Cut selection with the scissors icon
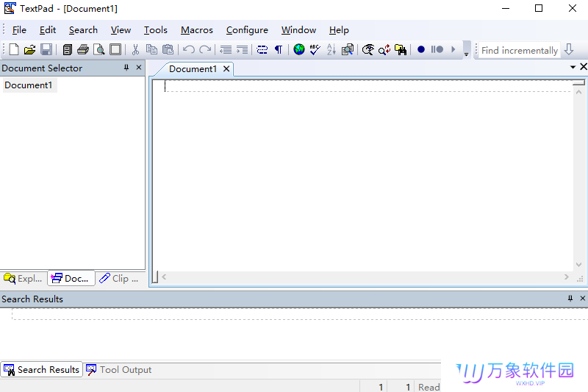Screen dimensions: 588x392 (136, 49)
